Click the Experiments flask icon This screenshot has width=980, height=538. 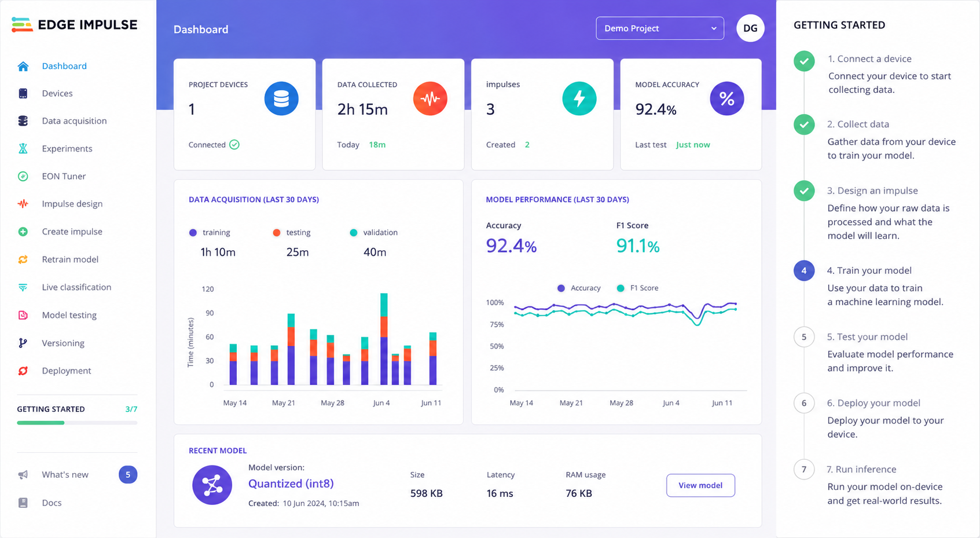click(23, 149)
